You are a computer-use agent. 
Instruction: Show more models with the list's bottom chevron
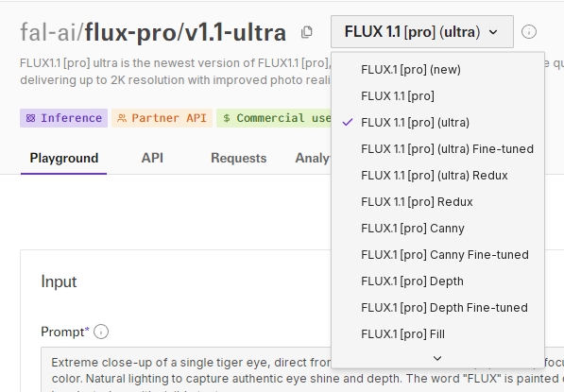(x=437, y=358)
